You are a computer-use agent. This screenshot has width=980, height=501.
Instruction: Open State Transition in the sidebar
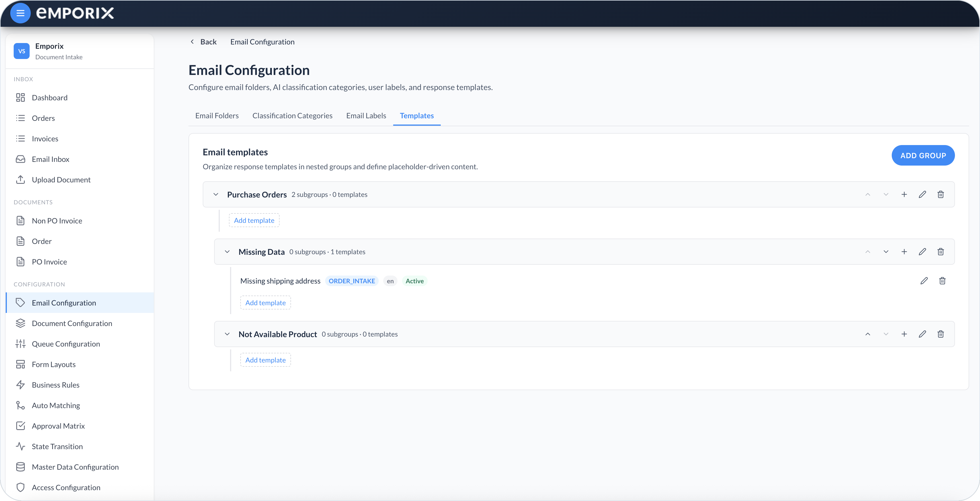click(x=80, y=447)
